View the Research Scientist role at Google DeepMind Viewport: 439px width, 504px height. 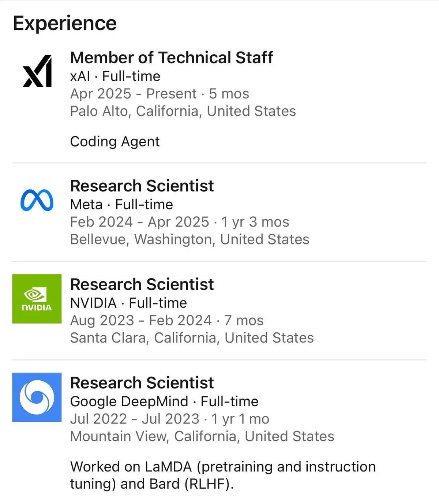click(x=142, y=383)
